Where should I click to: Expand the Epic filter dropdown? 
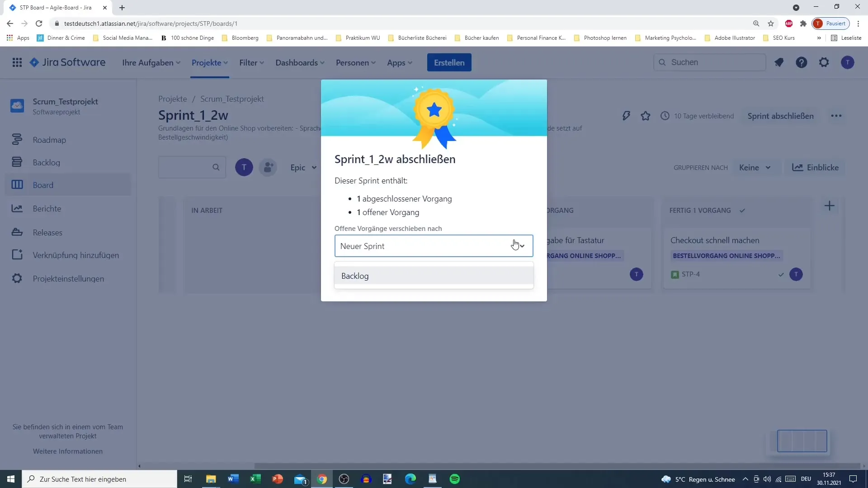point(304,168)
